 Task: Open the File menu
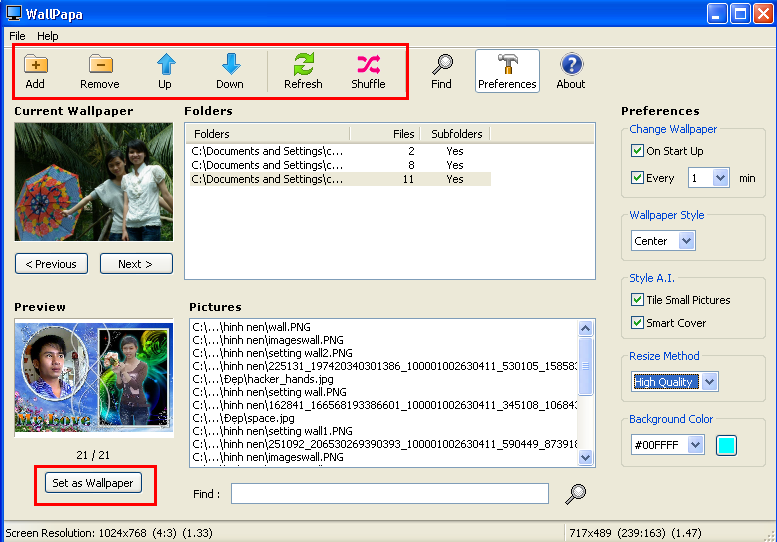[x=17, y=36]
